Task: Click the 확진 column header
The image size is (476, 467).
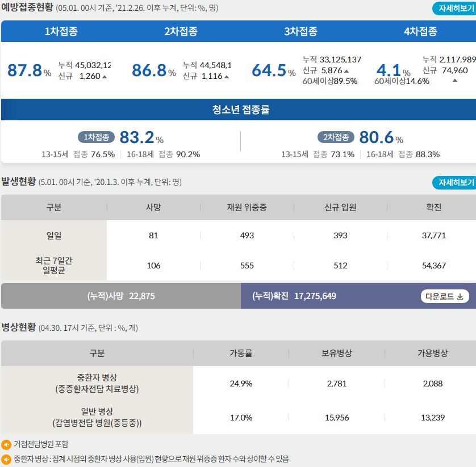Action: pos(434,208)
